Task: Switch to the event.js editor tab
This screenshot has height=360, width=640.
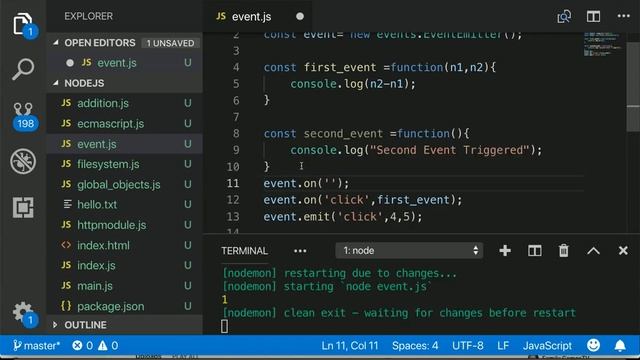Action: click(x=258, y=16)
